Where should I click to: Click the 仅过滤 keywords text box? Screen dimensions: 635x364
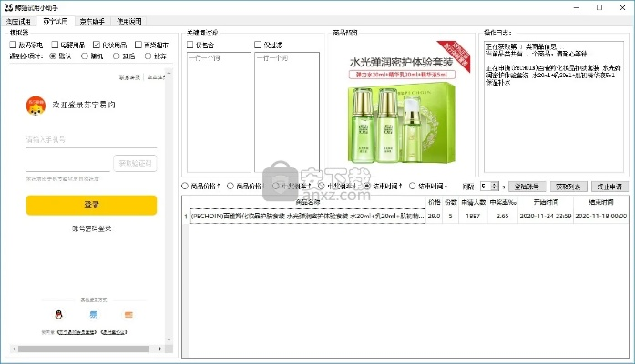tap(287, 112)
